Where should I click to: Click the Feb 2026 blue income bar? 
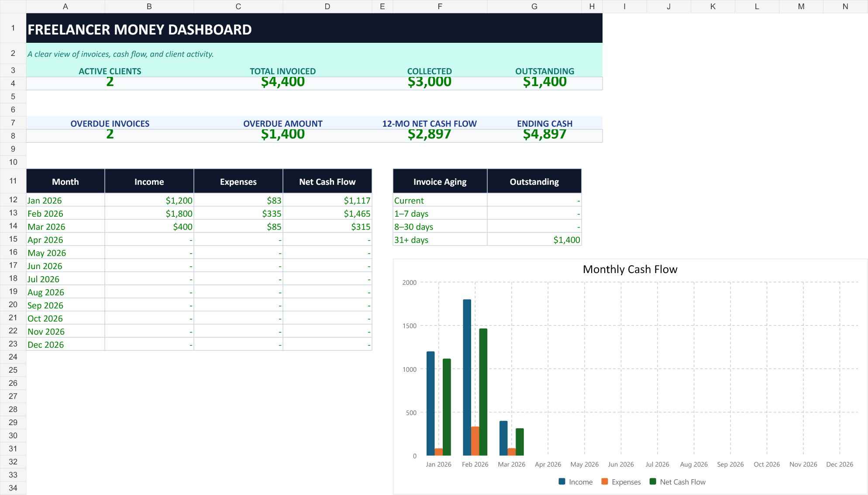pyautogui.click(x=467, y=377)
